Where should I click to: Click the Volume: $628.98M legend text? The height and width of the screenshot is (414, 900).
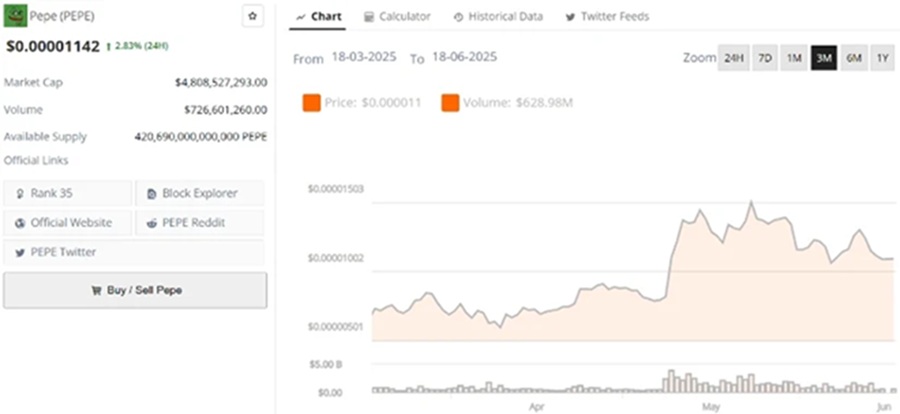click(518, 103)
